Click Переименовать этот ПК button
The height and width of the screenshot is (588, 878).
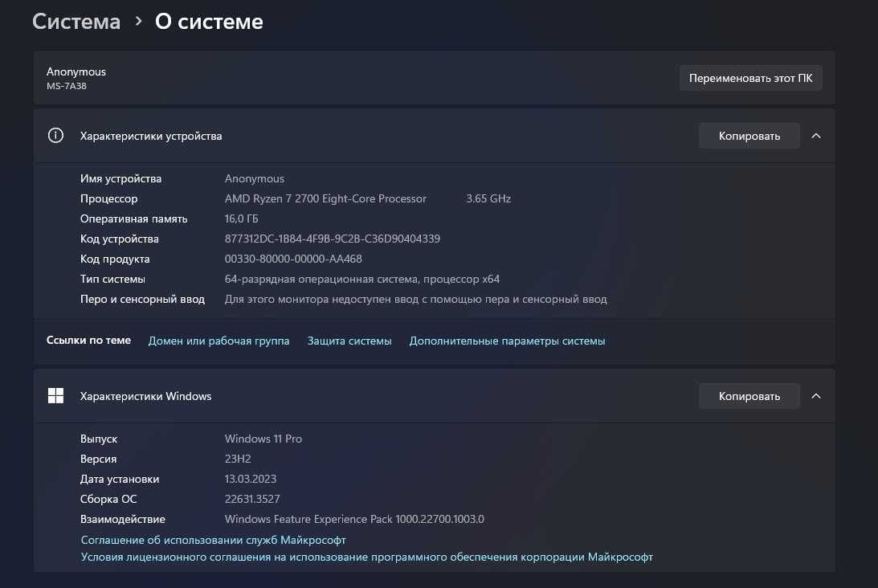750,78
